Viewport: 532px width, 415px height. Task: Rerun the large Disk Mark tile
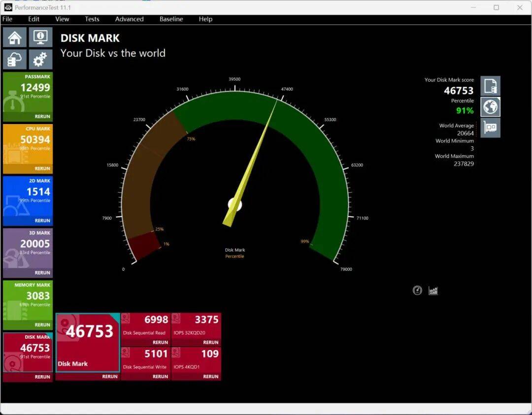(x=109, y=376)
